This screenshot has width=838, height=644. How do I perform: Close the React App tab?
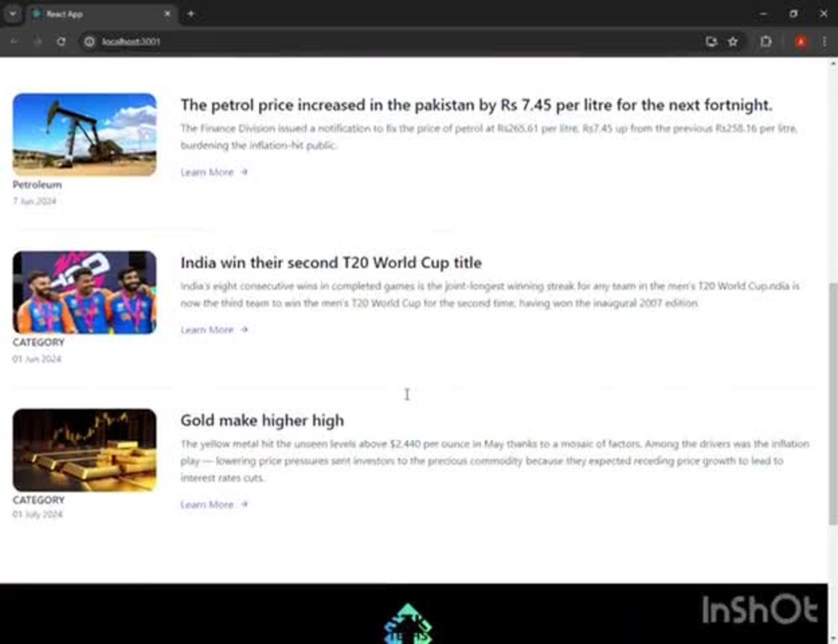pos(168,13)
